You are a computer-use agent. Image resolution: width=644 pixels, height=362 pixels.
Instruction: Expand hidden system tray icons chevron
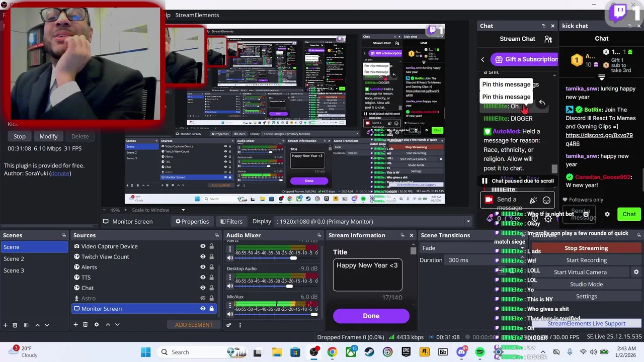542,352
